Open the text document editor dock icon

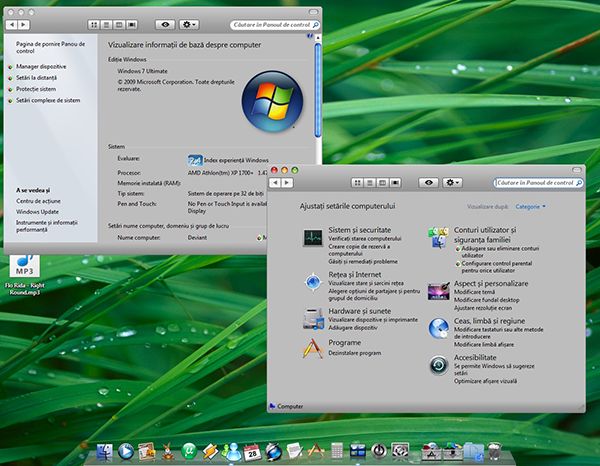tap(295, 451)
